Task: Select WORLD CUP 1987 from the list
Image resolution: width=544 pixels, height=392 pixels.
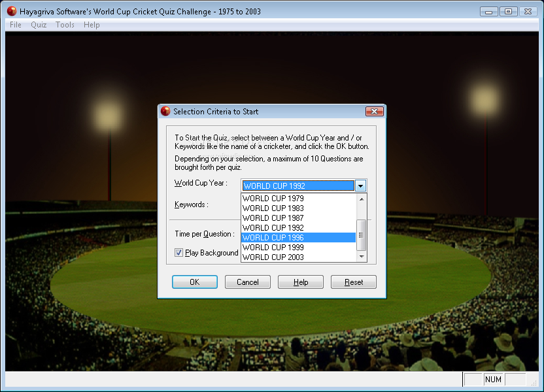Action: pyautogui.click(x=298, y=218)
